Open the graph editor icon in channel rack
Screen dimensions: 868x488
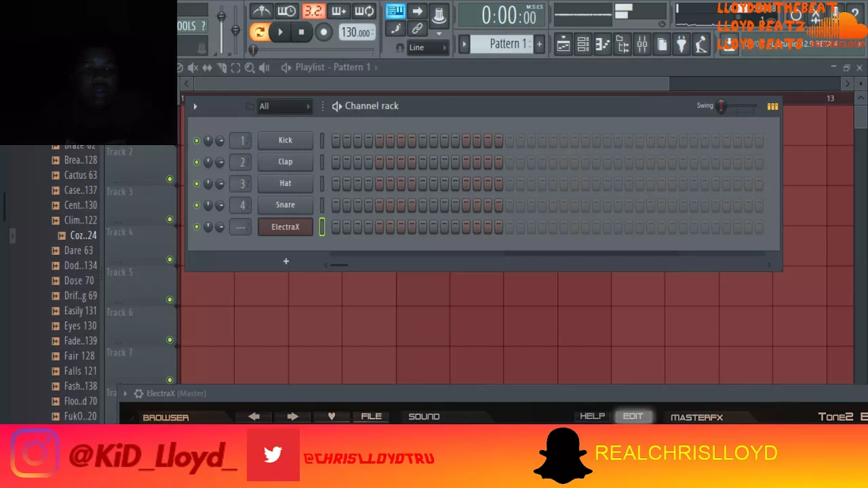772,106
